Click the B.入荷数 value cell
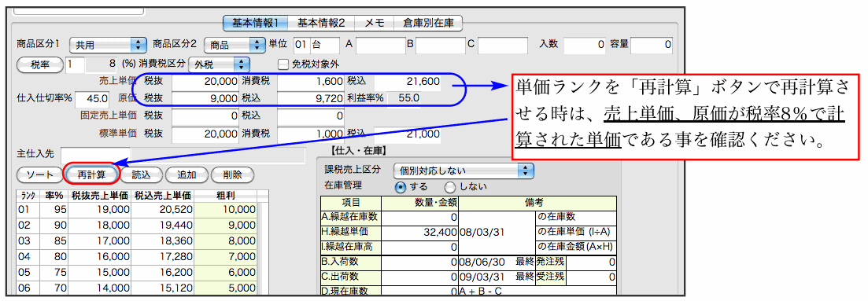This screenshot has width=868, height=301. [x=420, y=262]
